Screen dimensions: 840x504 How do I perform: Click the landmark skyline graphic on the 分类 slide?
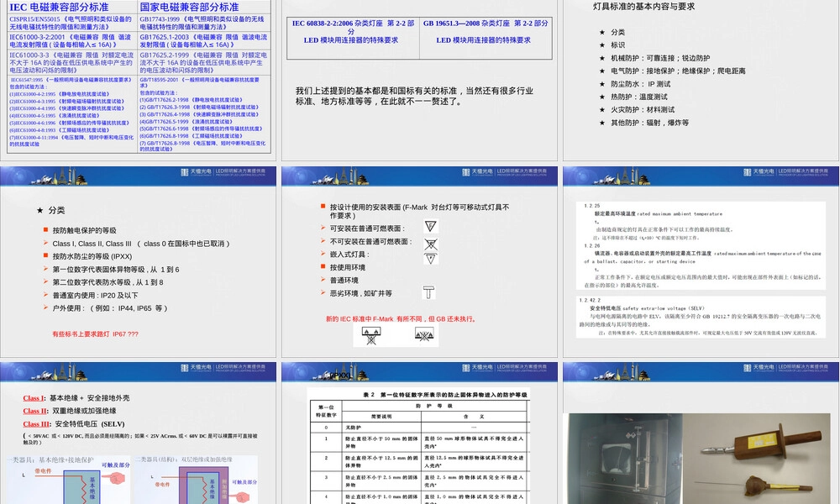pyautogui.click(x=59, y=176)
